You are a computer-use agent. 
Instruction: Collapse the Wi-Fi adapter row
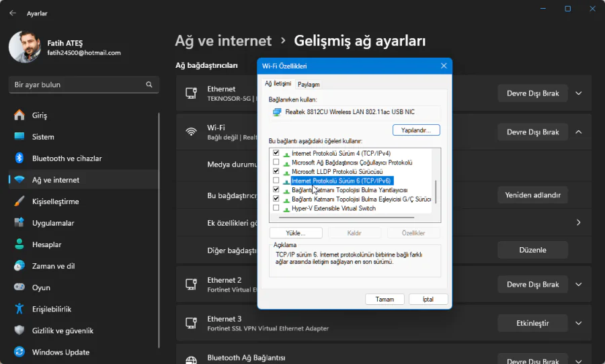(x=579, y=132)
